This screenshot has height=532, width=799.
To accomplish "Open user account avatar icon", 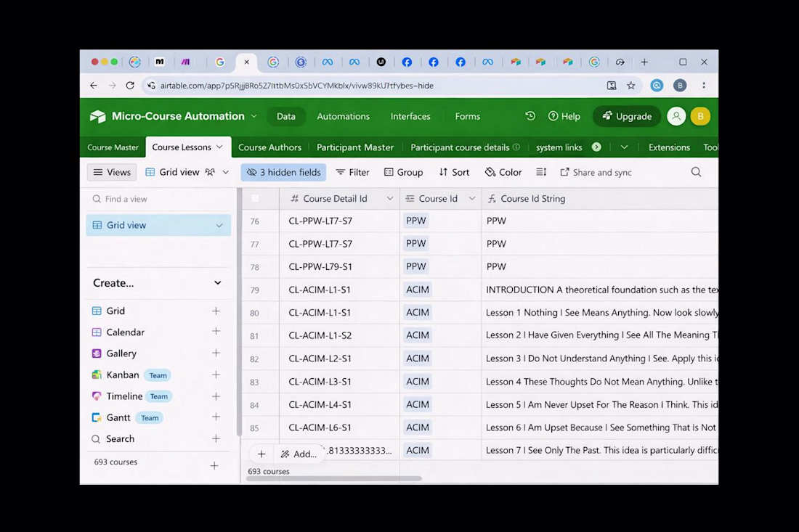I will (676, 116).
